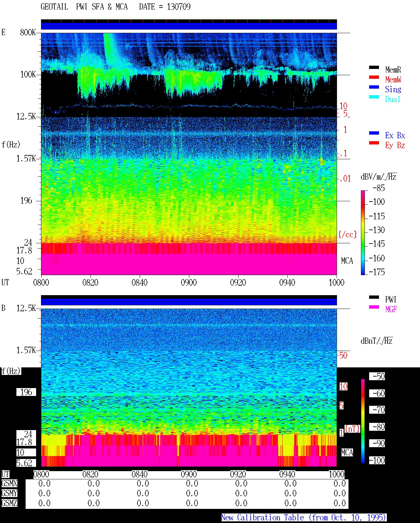Screen dimensions: 420x523
Task: Click the MemR legend label
Action: click(393, 70)
